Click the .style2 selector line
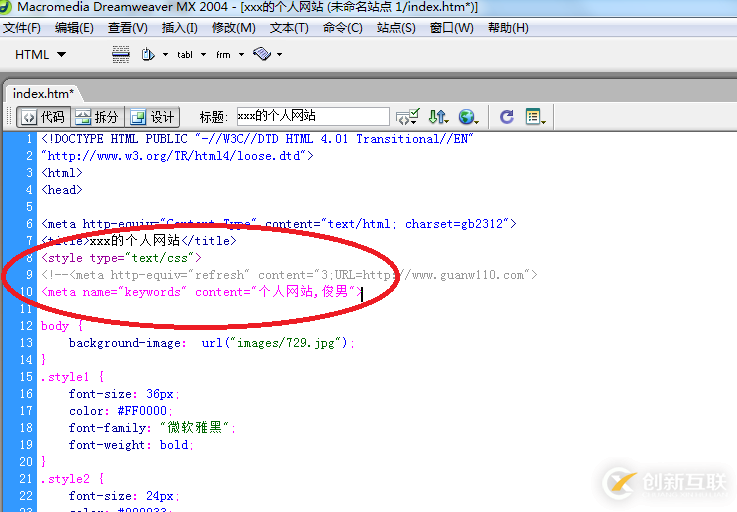This screenshot has height=512, width=737. coord(72,479)
